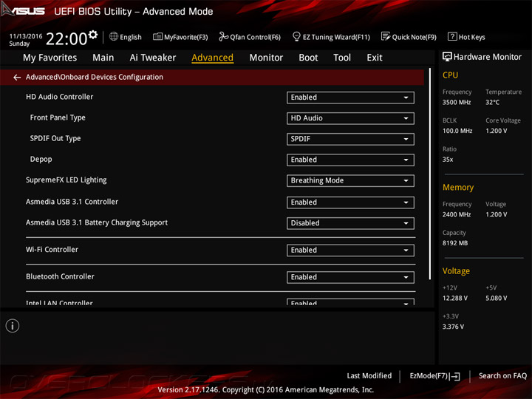Screen dimensions: 532x399
Task: Click BCLK 100.0 MHz value
Action: pos(457,131)
